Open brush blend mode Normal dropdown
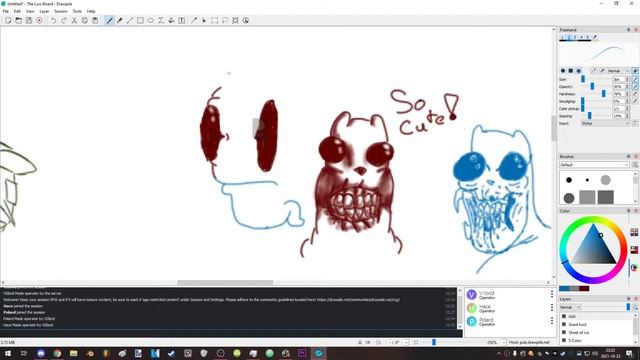 618,71
